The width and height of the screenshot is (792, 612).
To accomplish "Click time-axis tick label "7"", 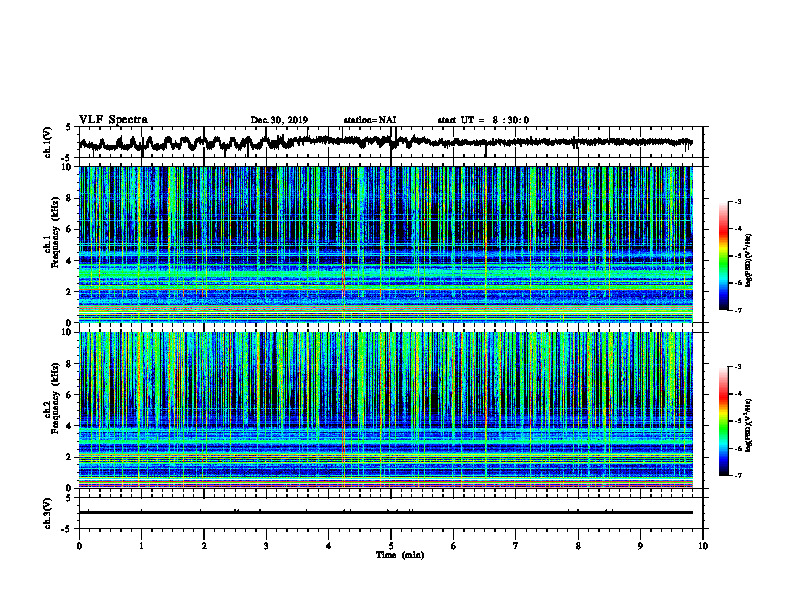I will 516,546.
